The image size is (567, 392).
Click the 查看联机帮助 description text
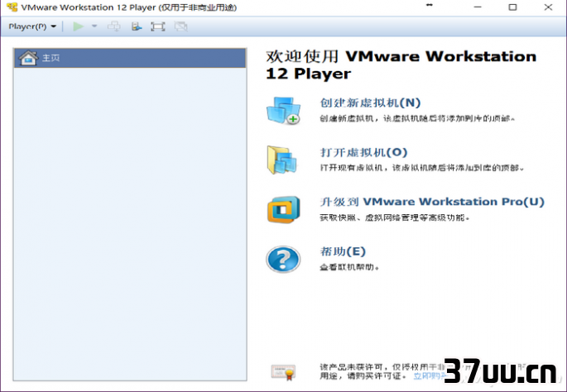349,267
